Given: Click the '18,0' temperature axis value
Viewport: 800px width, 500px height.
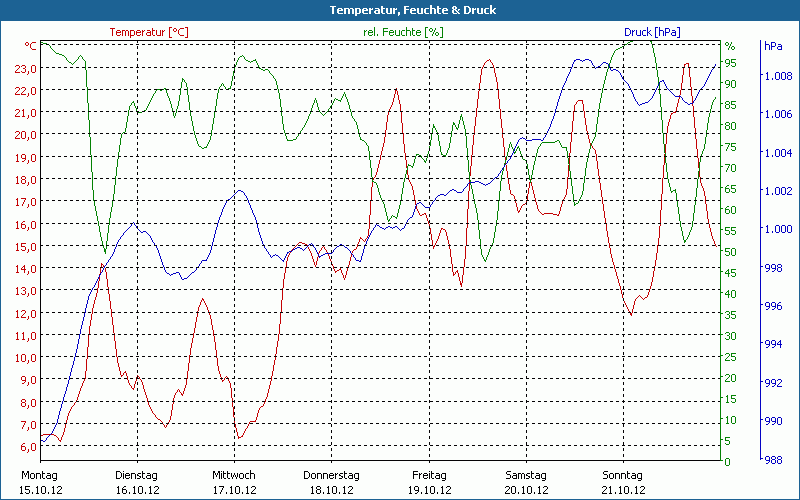Looking at the screenshot, I should coord(26,180).
